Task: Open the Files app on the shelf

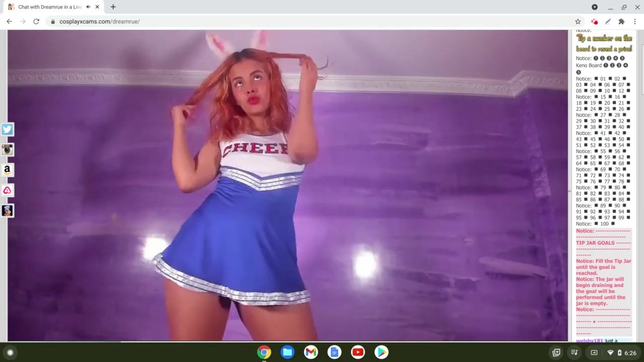Action: tap(287, 352)
